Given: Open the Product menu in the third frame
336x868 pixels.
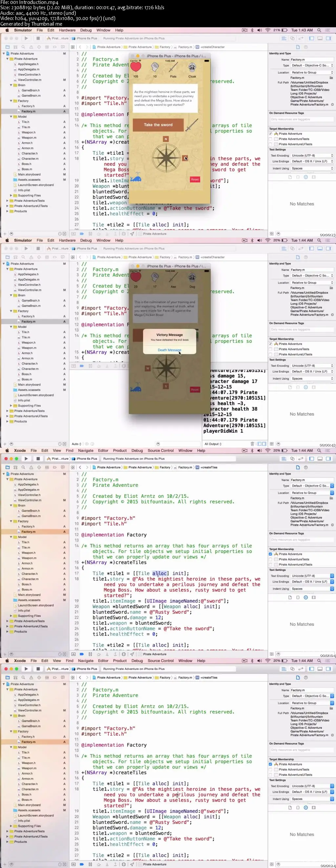Looking at the screenshot, I should [120, 451].
